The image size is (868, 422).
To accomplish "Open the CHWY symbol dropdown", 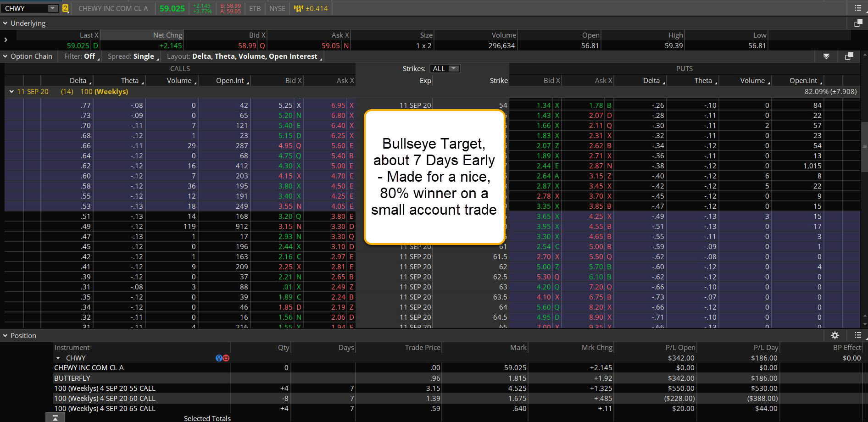I will [52, 8].
